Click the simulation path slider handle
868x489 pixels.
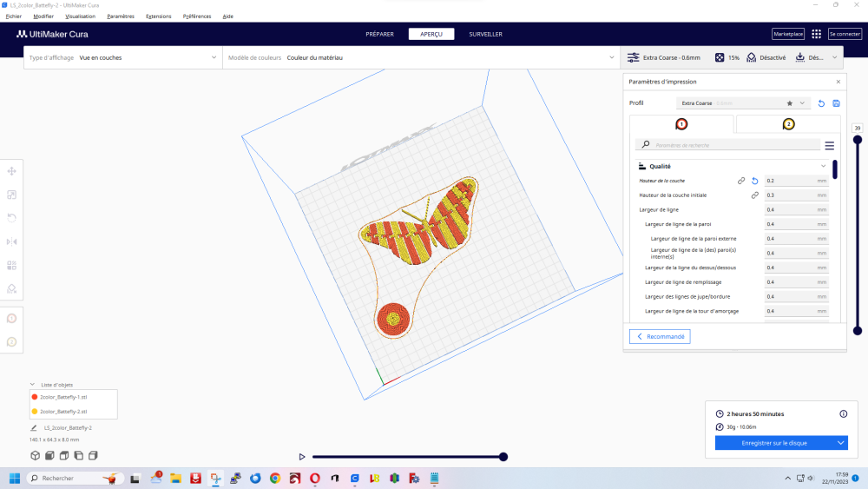[x=503, y=457]
